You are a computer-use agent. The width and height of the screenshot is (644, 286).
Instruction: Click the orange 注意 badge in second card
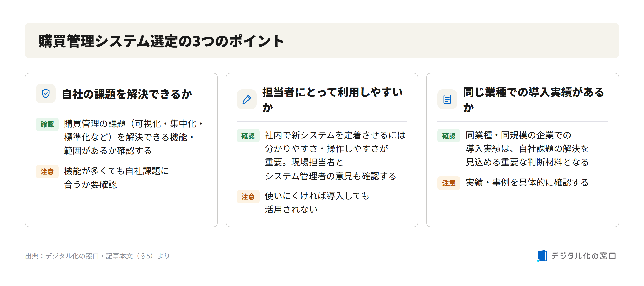click(248, 197)
